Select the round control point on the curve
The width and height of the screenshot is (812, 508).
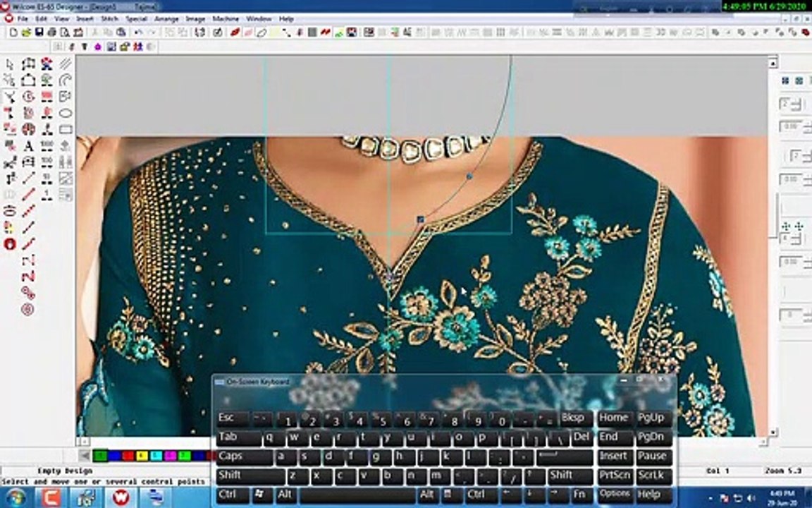[x=469, y=176]
